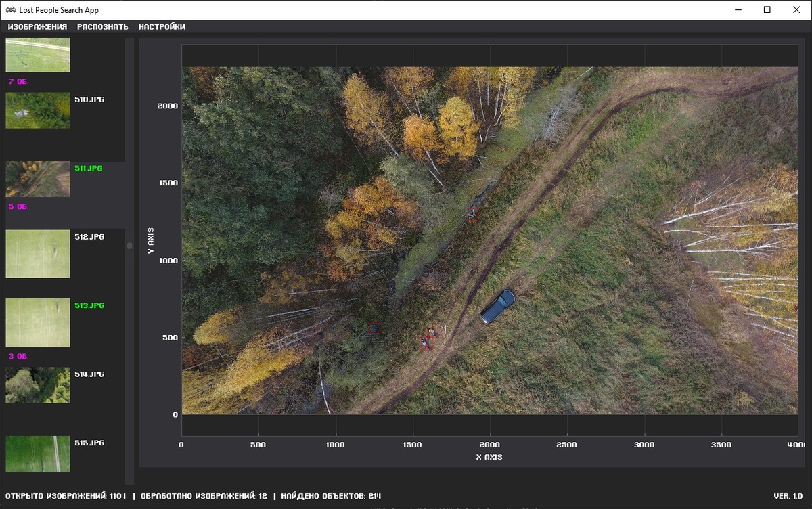Click the 510.JPG file name
The width and height of the screenshot is (812, 509).
[89, 99]
